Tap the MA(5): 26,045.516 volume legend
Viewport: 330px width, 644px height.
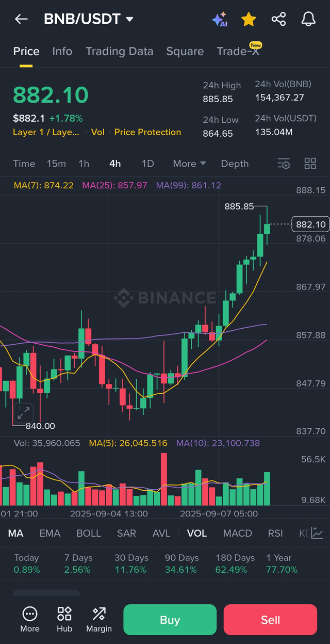128,443
